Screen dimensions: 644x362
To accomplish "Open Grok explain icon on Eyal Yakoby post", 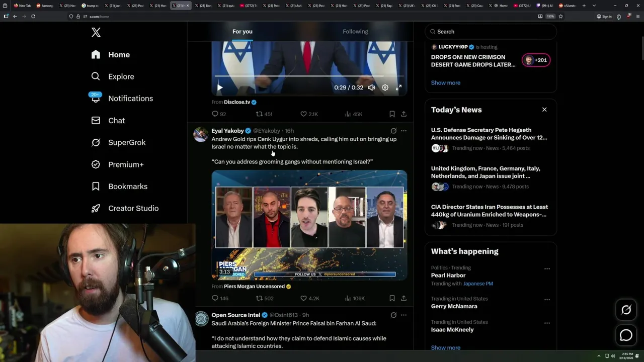I will pyautogui.click(x=393, y=131).
